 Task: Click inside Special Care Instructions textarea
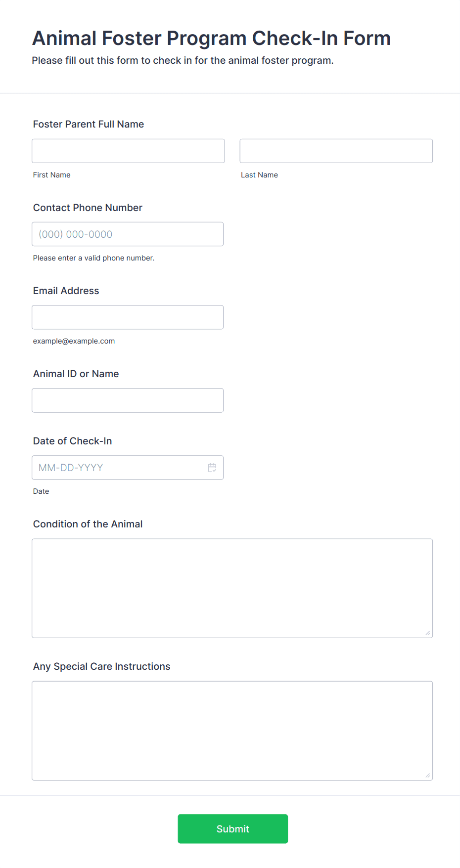tap(232, 731)
